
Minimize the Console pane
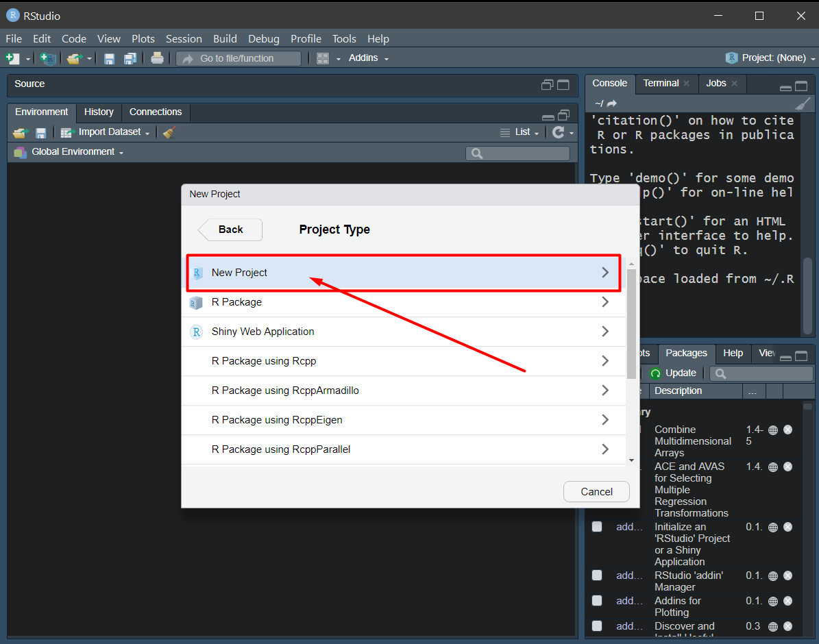pos(785,88)
